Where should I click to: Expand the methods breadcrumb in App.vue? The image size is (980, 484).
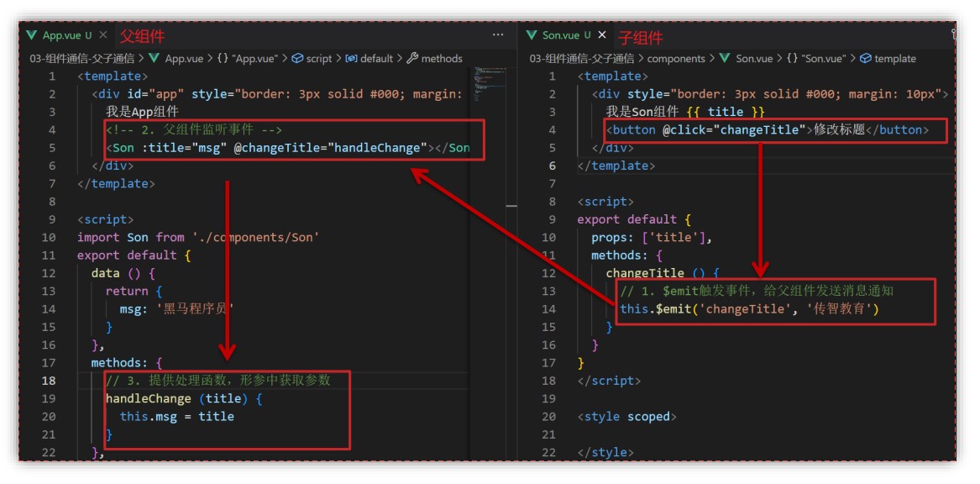click(x=442, y=59)
